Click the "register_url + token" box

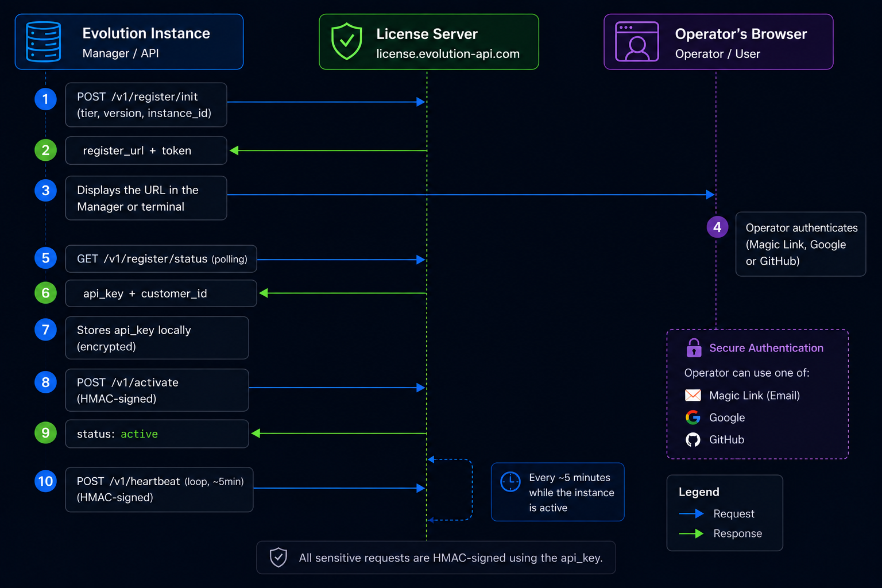point(146,150)
